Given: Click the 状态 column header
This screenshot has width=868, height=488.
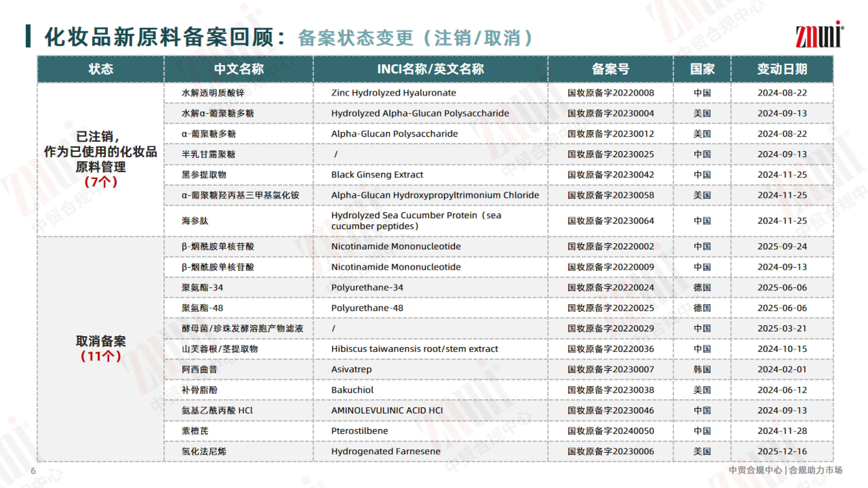Looking at the screenshot, I should [100, 69].
